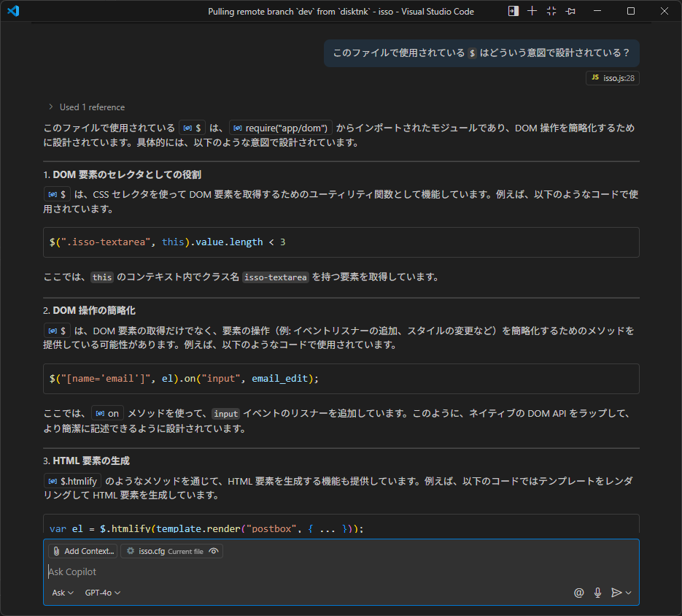Toggle the eye icon for isso.cfg context
The height and width of the screenshot is (616, 682).
point(213,551)
